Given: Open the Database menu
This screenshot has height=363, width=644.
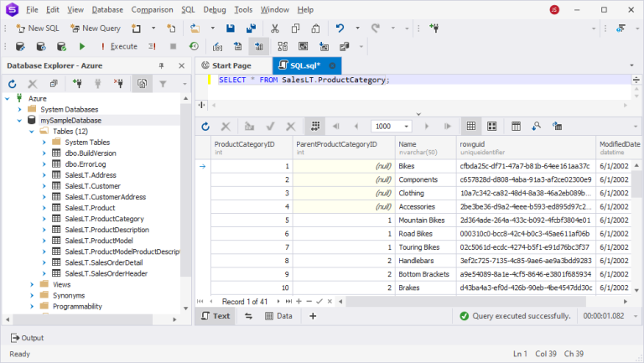Looking at the screenshot, I should pyautogui.click(x=107, y=10).
